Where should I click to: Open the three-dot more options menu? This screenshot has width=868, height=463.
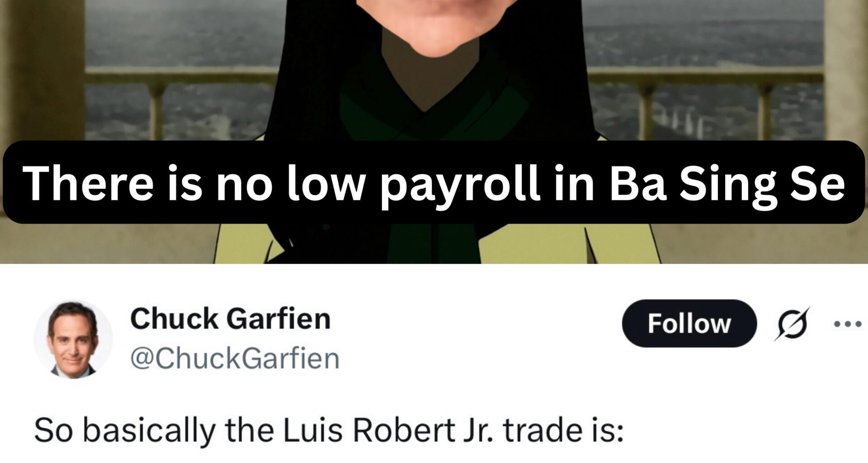(x=848, y=324)
